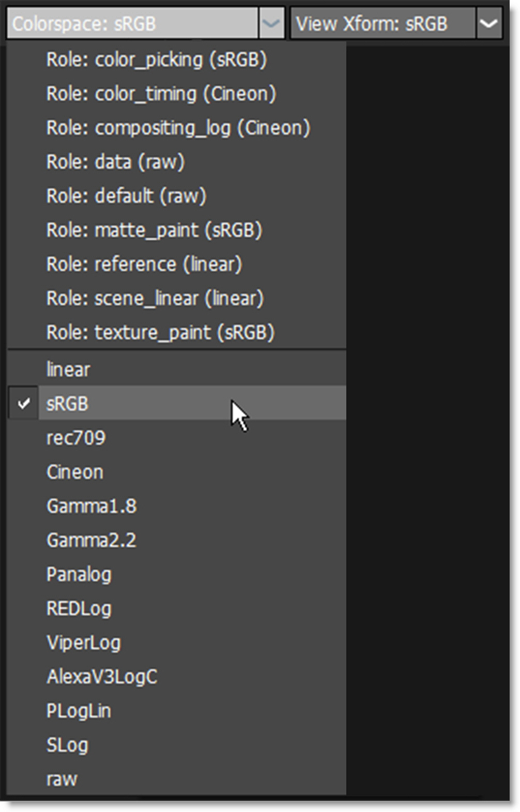This screenshot has width=520, height=812.
Task: Select Role: color_picking (sRGB)
Action: coord(156,60)
